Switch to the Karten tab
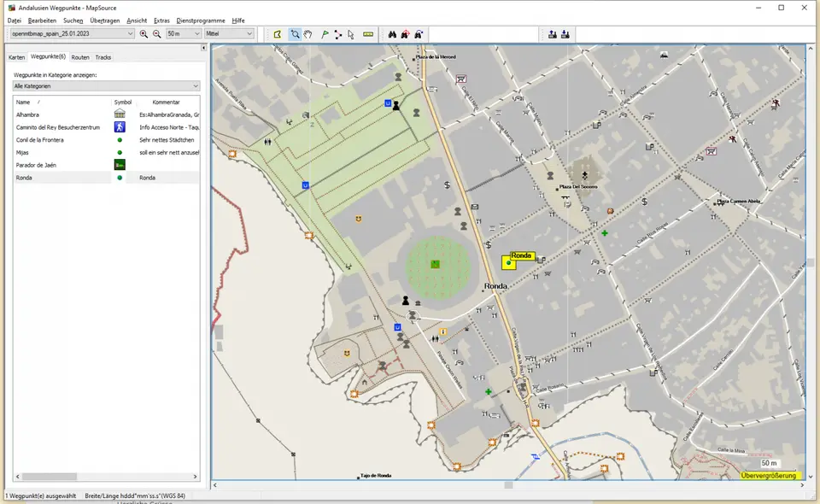820x504 pixels. pos(17,57)
